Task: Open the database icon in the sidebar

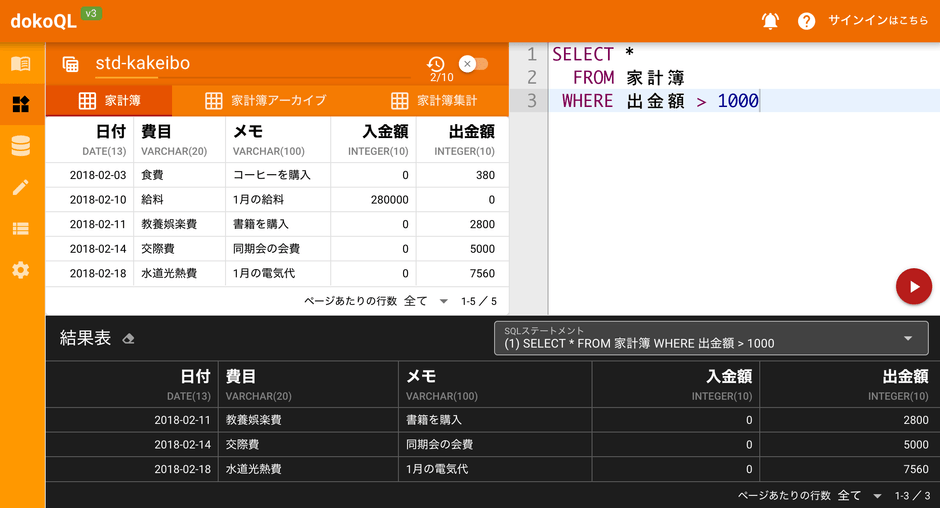Action: [x=21, y=146]
